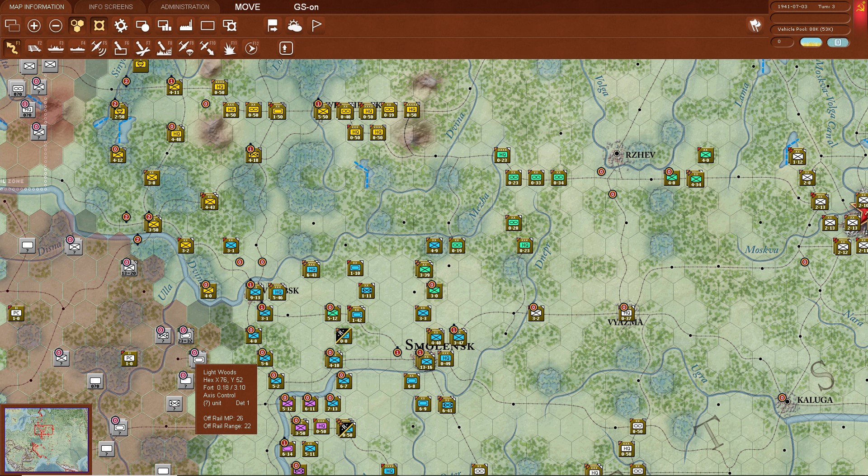Open the MAP INFORMATION tab
This screenshot has height=476, width=868.
point(37,7)
